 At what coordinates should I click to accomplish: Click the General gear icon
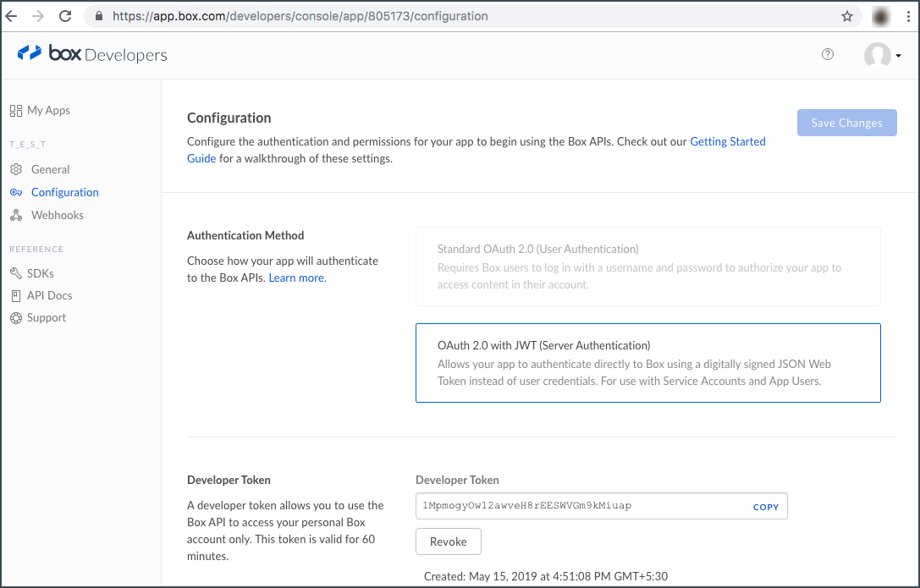coord(16,169)
